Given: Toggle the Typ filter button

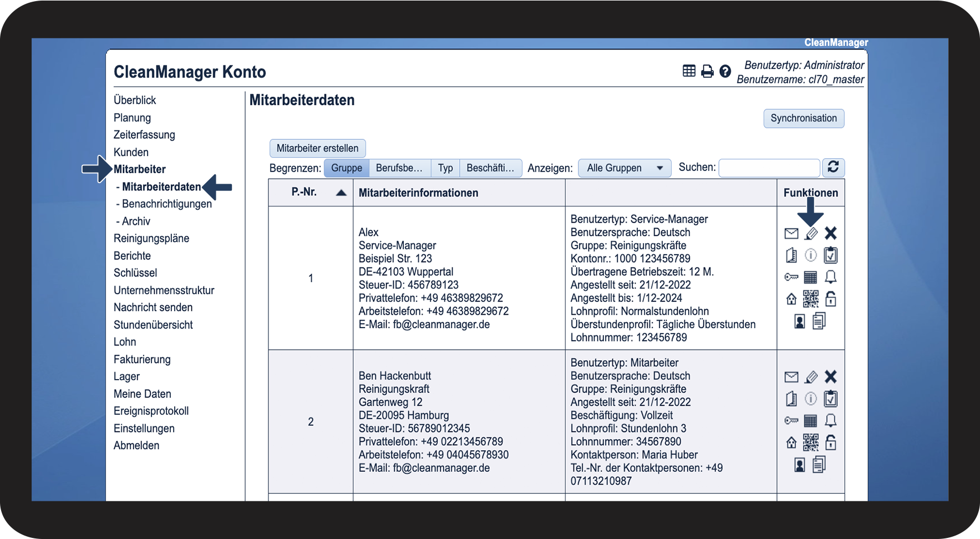Looking at the screenshot, I should [x=445, y=168].
